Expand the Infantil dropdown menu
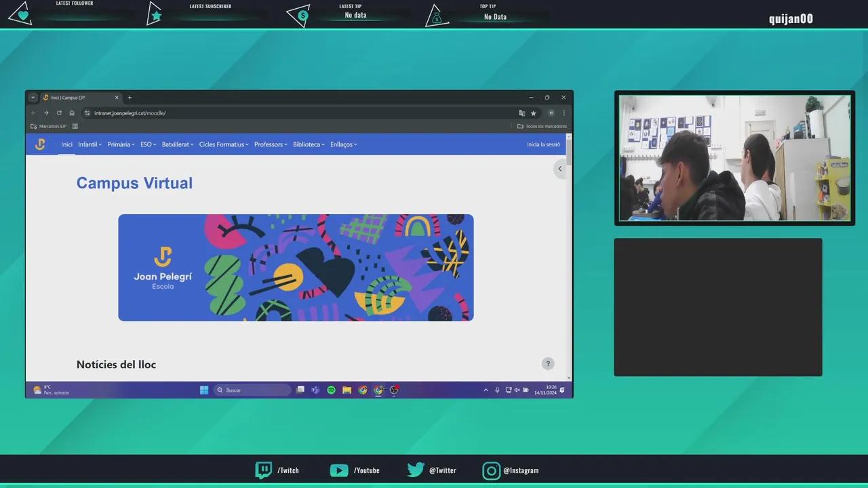 click(90, 144)
